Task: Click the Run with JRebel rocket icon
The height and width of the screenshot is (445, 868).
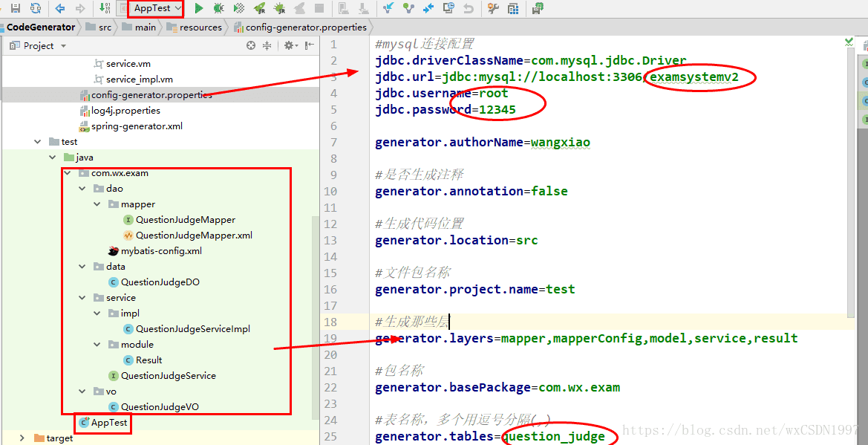Action: [x=259, y=7]
